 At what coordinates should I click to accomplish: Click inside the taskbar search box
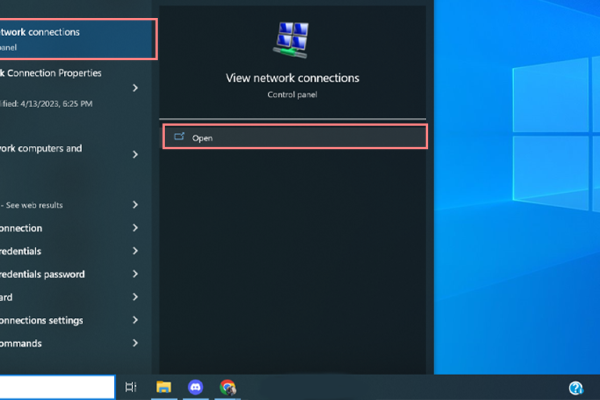pos(55,387)
